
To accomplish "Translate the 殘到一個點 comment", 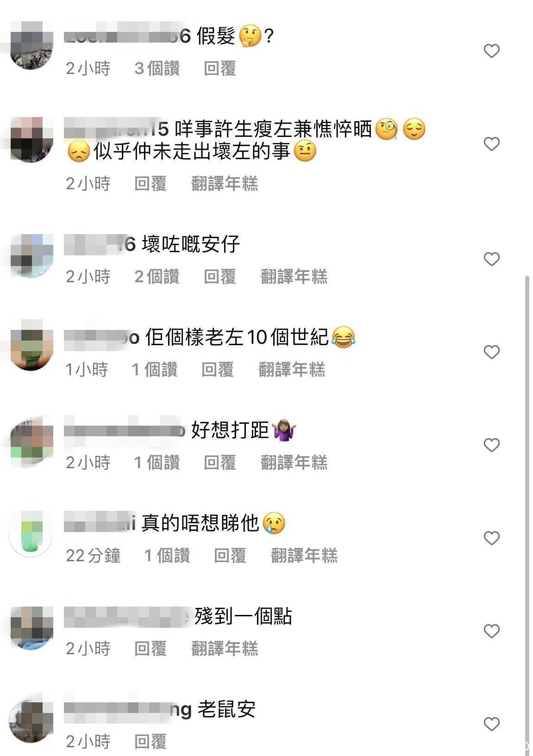I will [225, 649].
